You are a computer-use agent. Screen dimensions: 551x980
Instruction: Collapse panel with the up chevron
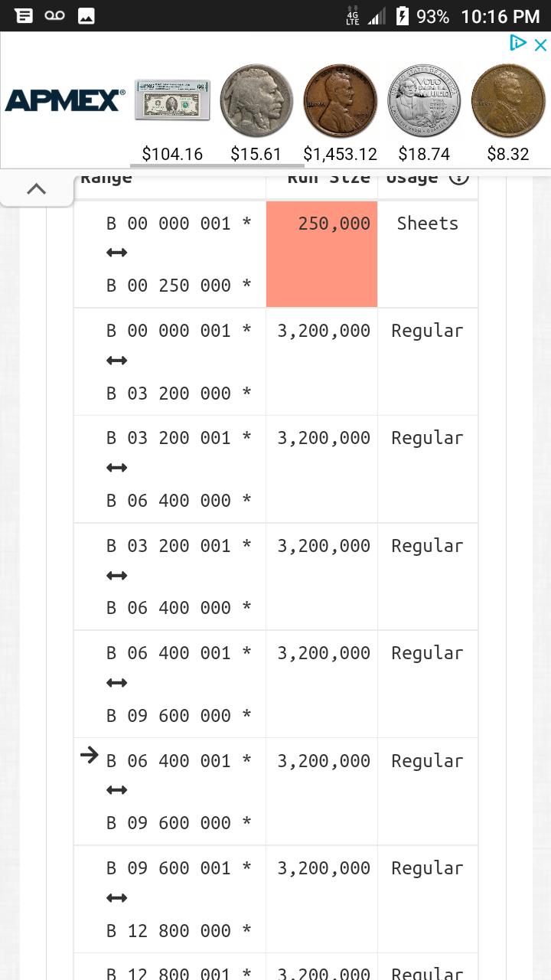(37, 188)
